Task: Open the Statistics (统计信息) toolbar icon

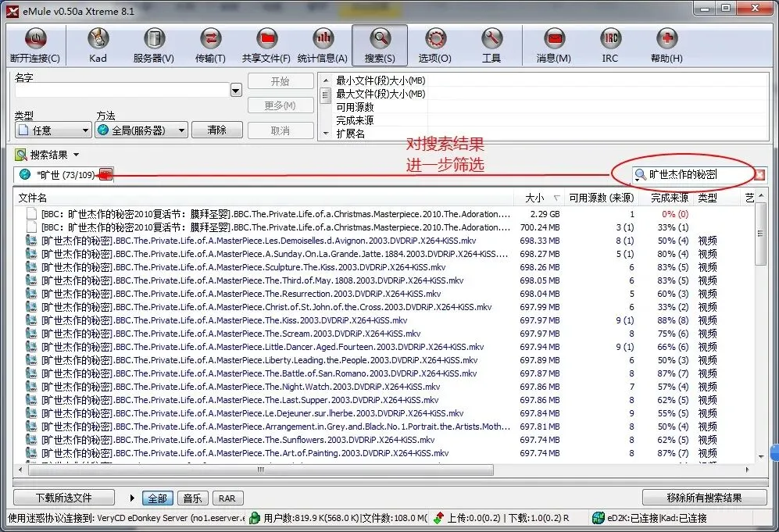Action: pyautogui.click(x=323, y=39)
